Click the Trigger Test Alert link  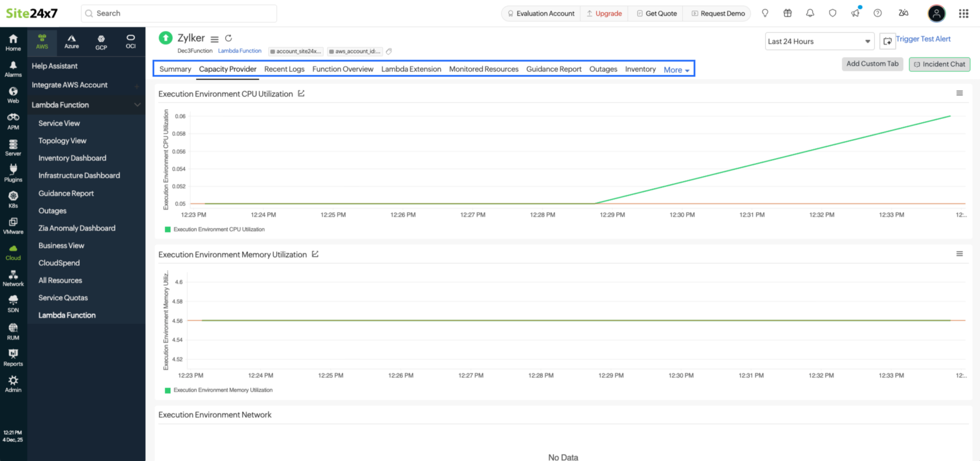(923, 39)
